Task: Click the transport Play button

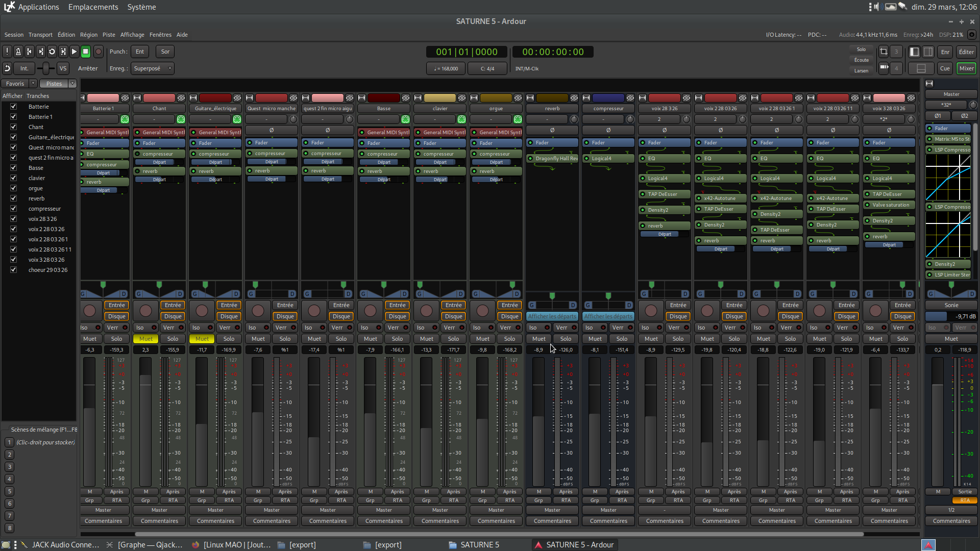Action: 75,52
